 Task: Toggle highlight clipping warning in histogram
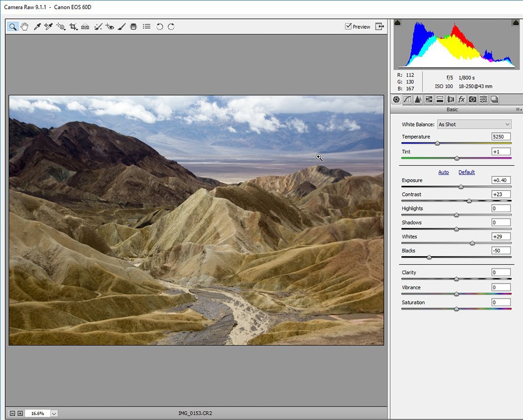(x=515, y=23)
